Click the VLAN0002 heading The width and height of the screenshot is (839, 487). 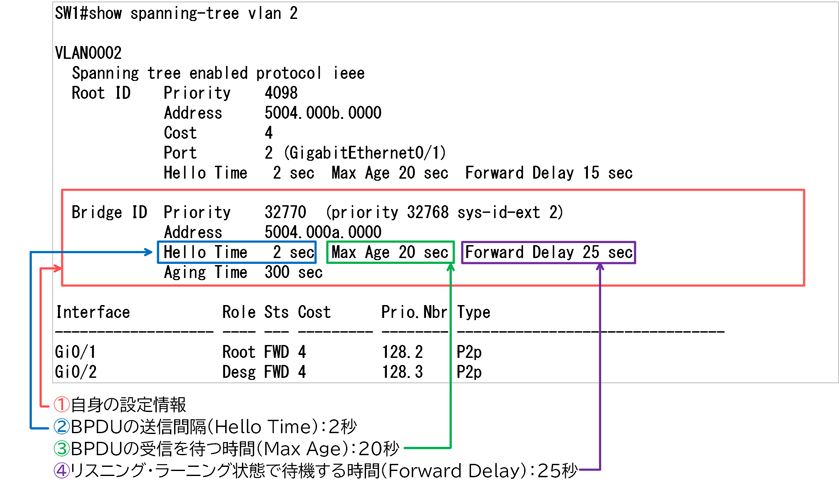[x=88, y=54]
